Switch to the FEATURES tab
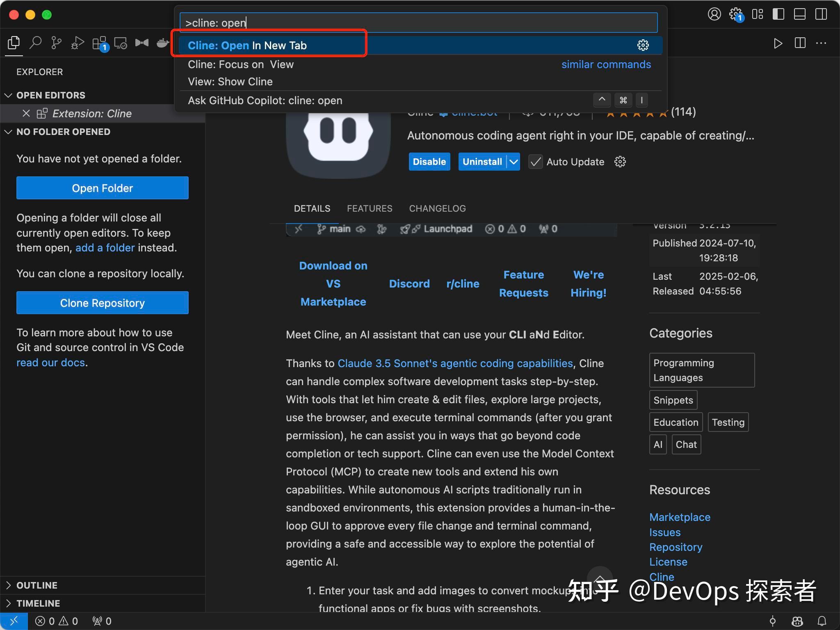The width and height of the screenshot is (840, 630). pos(369,208)
